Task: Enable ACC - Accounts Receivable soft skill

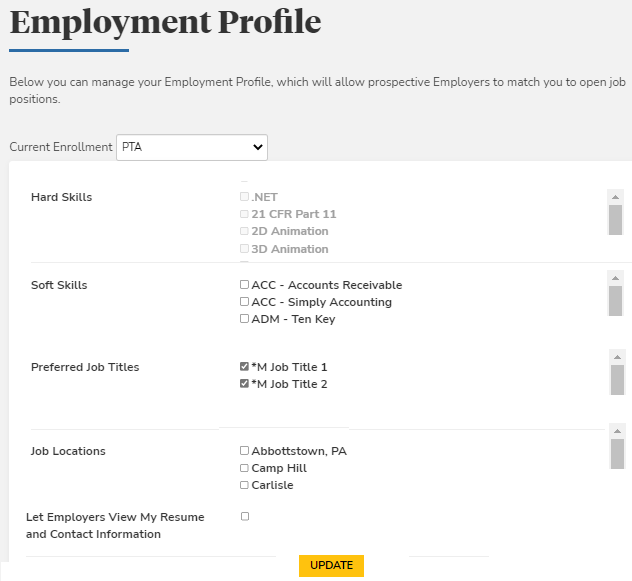Action: click(244, 285)
